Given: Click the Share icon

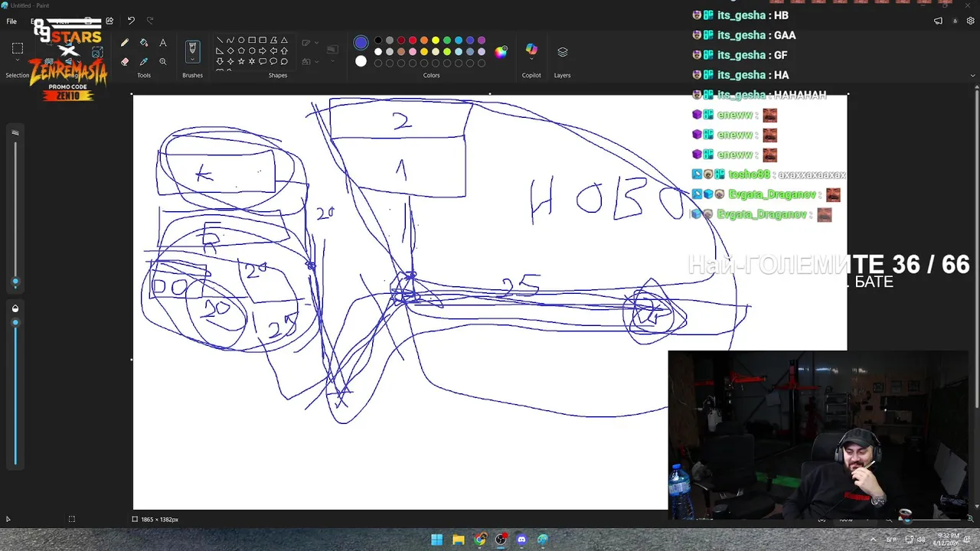Looking at the screenshot, I should coord(109,21).
